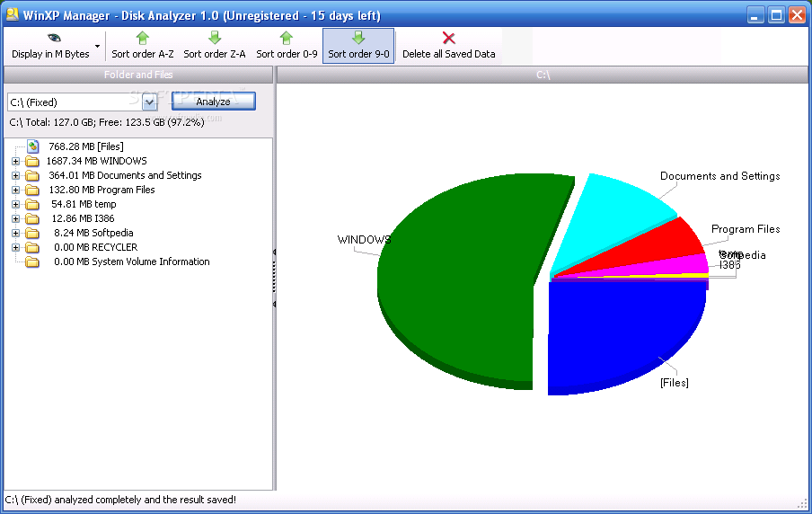812x514 pixels.
Task: Select the 54.81 MB temp row
Action: click(84, 205)
